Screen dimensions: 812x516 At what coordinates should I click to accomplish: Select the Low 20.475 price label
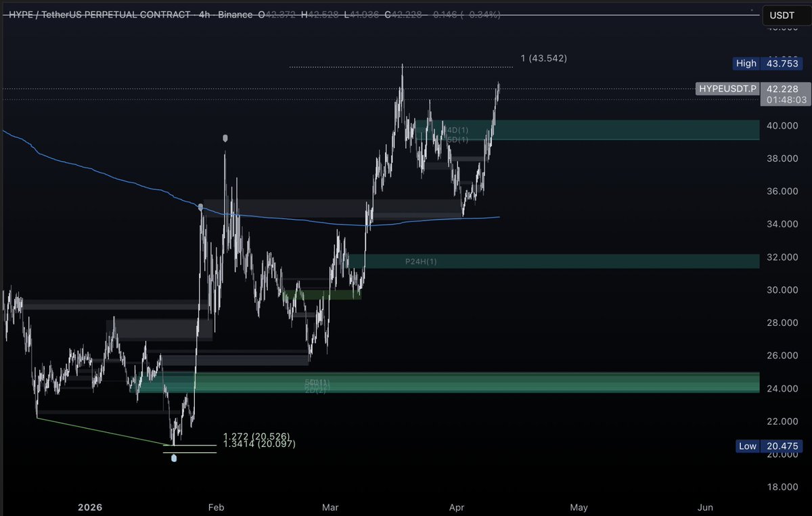(x=769, y=446)
